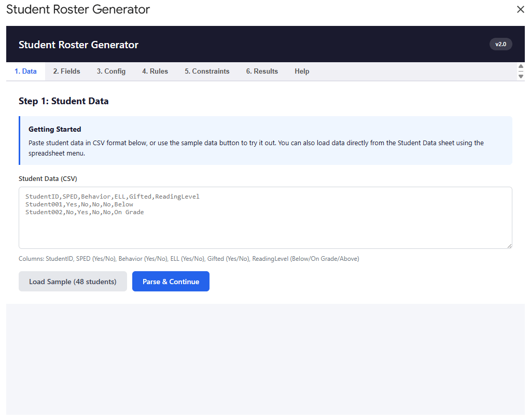Click the scrollbar down arrow
This screenshot has width=530, height=420.
pyautogui.click(x=521, y=76)
